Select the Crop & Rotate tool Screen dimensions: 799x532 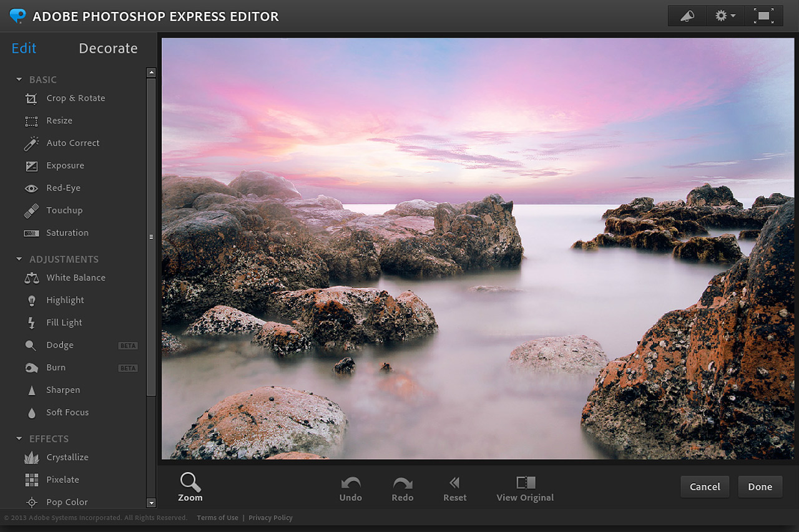[x=75, y=98]
